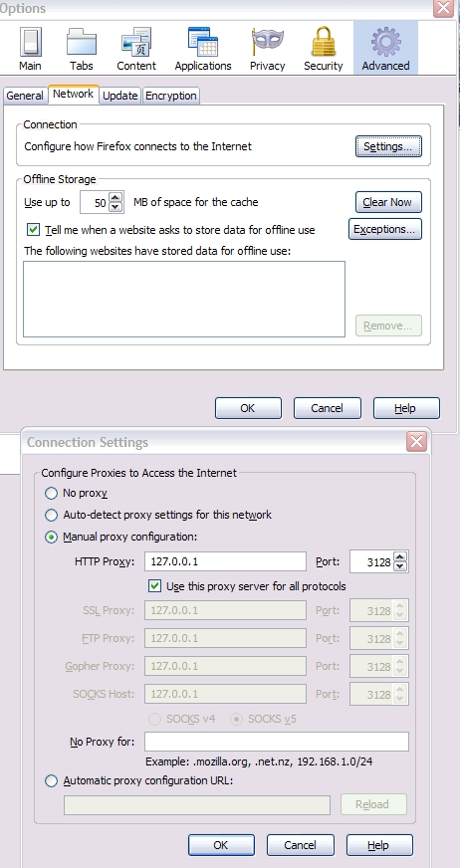Increase cache size with the up arrow
The width and height of the screenshot is (460, 868).
coord(115,197)
